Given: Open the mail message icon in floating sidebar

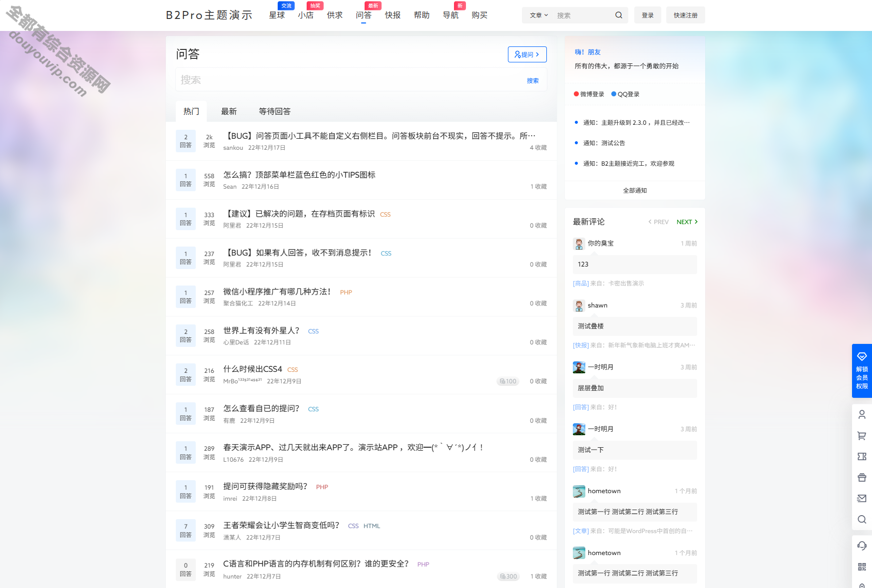Looking at the screenshot, I should (x=862, y=498).
